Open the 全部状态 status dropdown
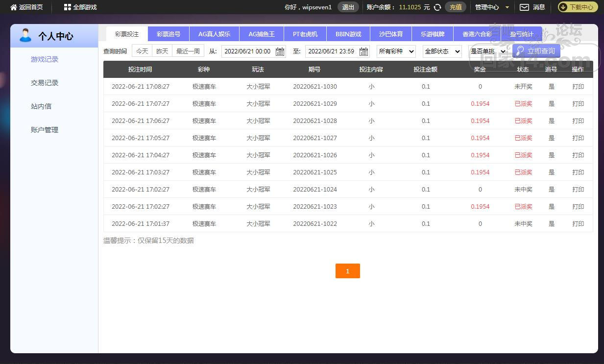The image size is (604, 364). 442,51
